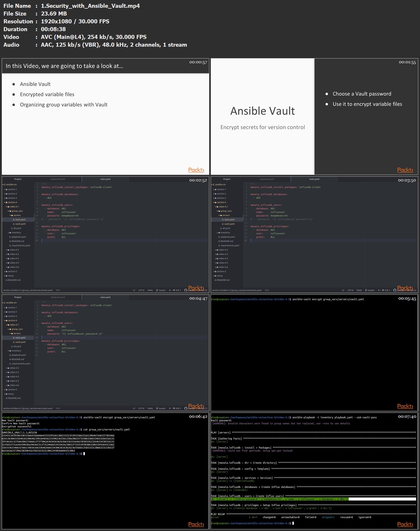In 00:03:50 frame, click the GitHub status icon

395,290
